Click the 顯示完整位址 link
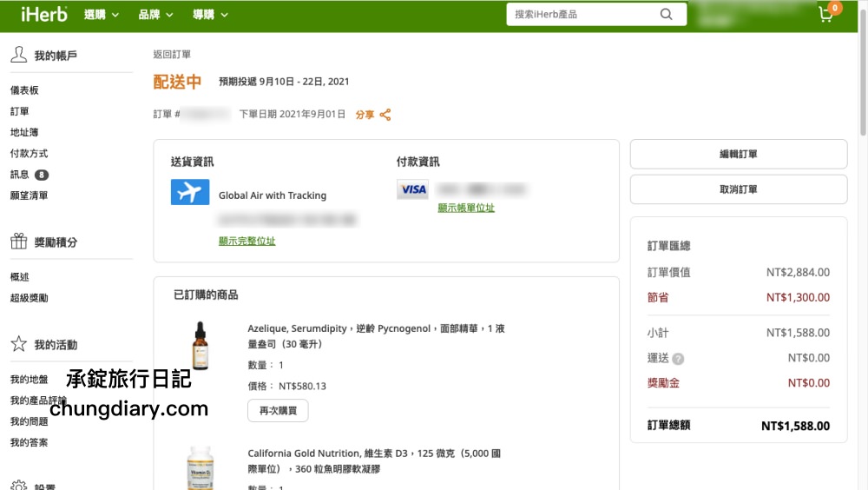868x490 pixels. [x=247, y=242]
